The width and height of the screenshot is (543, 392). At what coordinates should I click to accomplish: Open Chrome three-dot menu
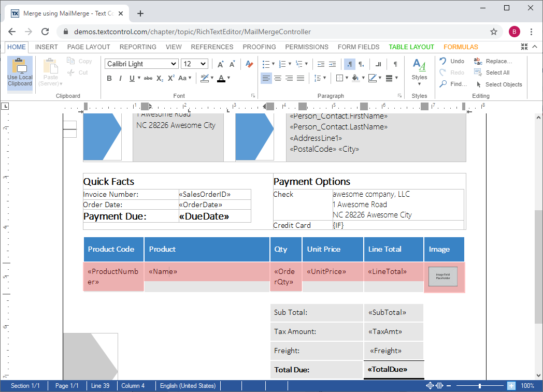pyautogui.click(x=531, y=32)
